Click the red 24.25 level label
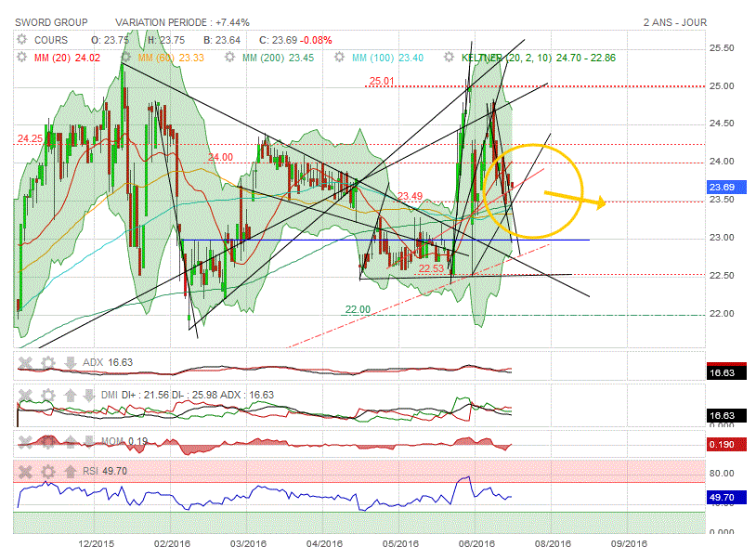The image size is (756, 560). [x=30, y=138]
